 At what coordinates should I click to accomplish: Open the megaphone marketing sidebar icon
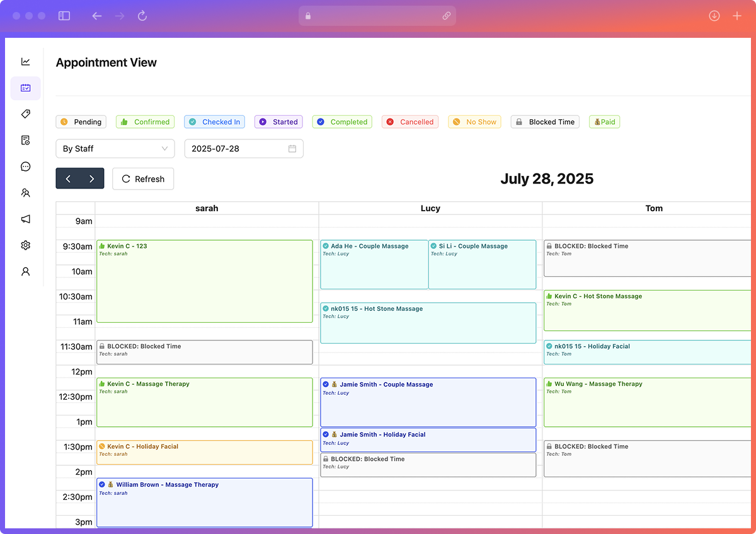(x=26, y=219)
